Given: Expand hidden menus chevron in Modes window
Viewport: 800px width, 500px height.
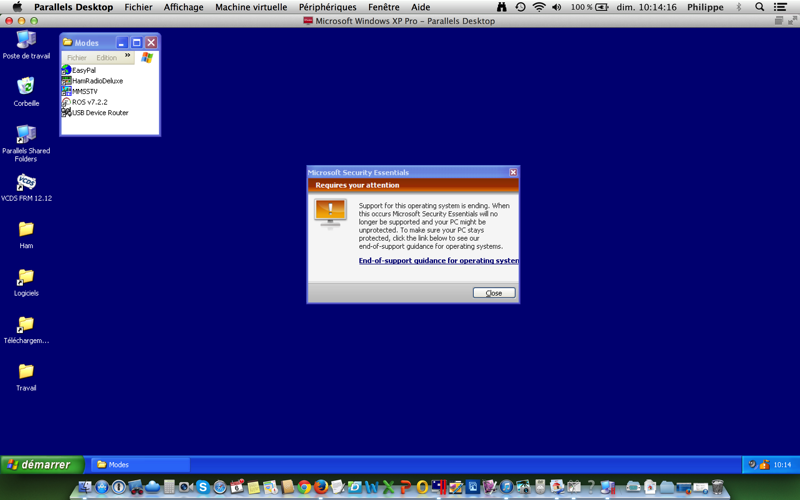Looking at the screenshot, I should click(128, 56).
